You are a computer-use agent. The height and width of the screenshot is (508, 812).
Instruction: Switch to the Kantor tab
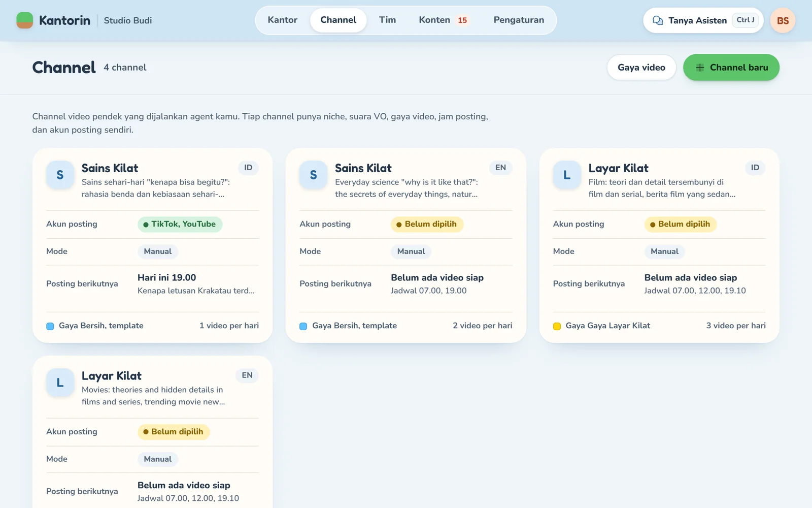pos(283,20)
